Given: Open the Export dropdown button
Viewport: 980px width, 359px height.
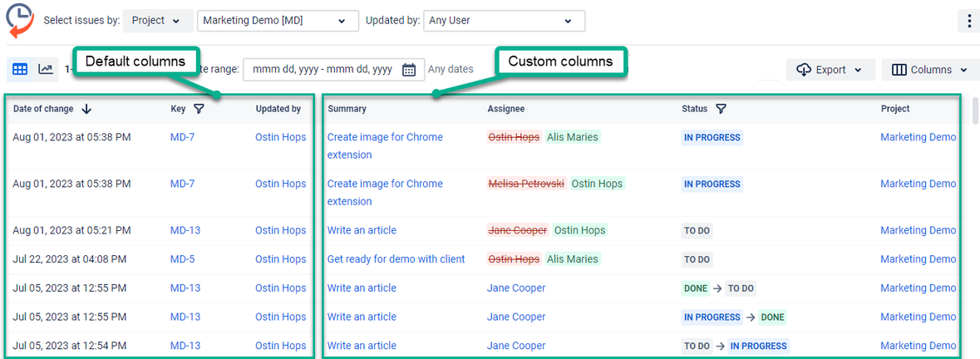Looking at the screenshot, I should [x=830, y=70].
